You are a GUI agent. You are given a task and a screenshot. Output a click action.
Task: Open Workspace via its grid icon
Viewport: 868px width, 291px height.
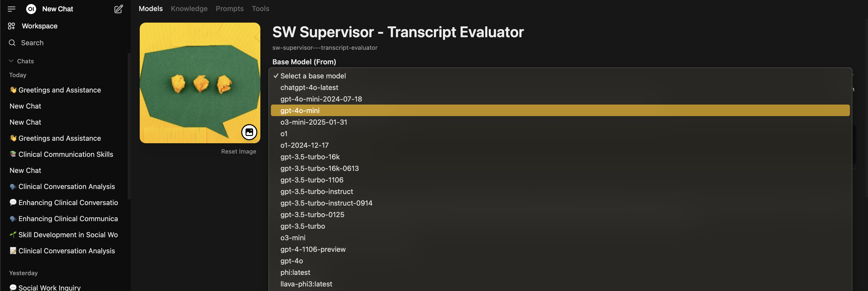12,26
